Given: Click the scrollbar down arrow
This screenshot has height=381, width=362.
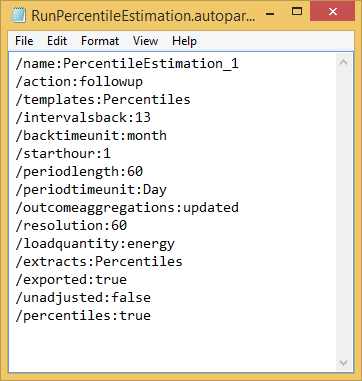Looking at the screenshot, I should click(x=344, y=362).
